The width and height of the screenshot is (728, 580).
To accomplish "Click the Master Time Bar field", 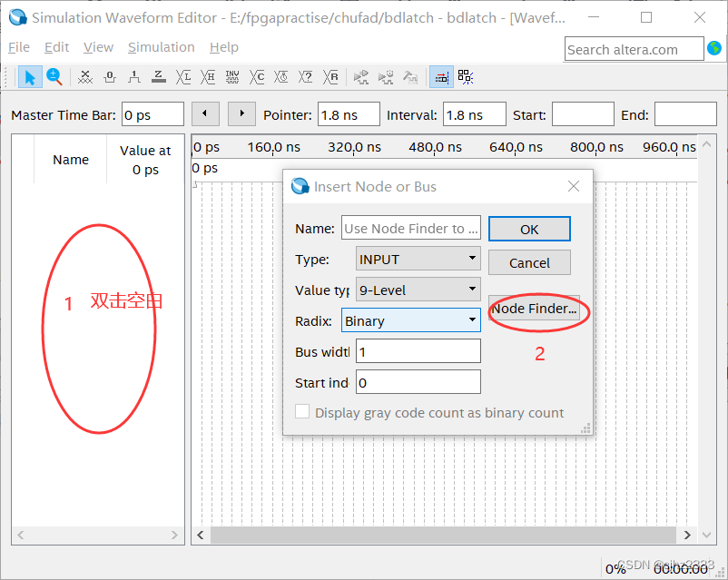I will tap(152, 114).
